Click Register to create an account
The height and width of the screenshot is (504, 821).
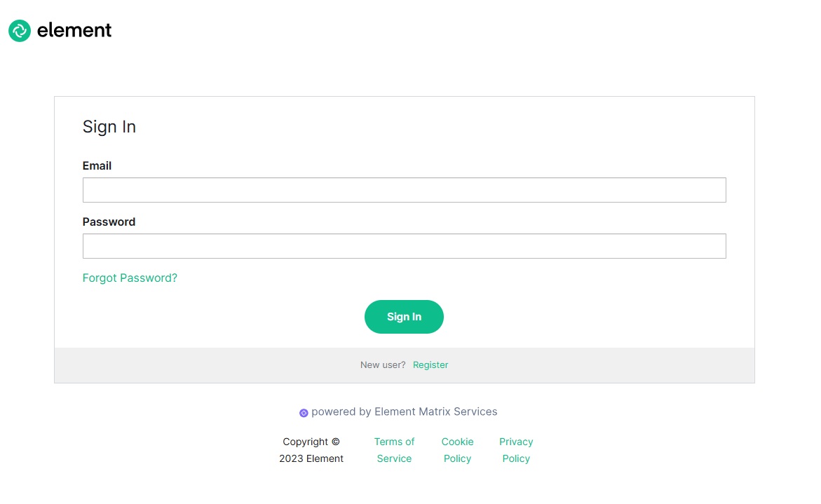click(430, 365)
